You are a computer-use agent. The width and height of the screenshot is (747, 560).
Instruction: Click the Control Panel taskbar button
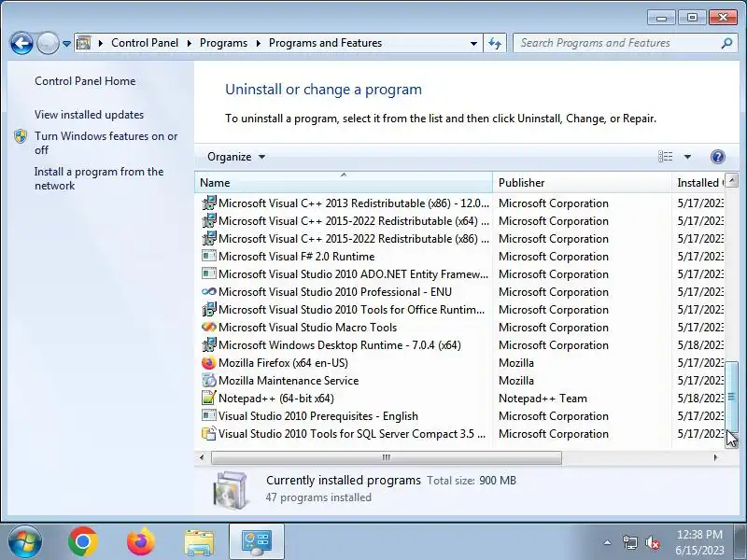tap(257, 542)
